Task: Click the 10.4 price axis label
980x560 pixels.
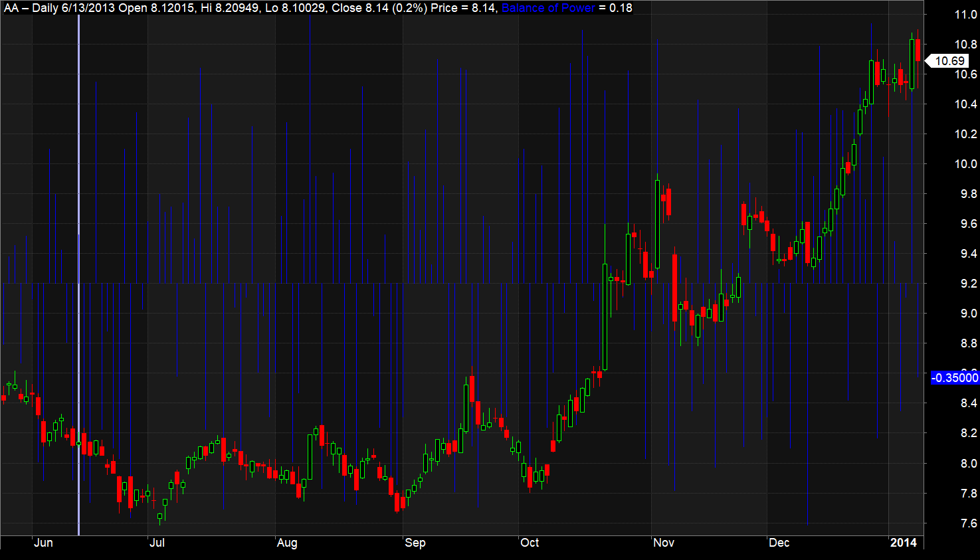Action: (x=966, y=104)
